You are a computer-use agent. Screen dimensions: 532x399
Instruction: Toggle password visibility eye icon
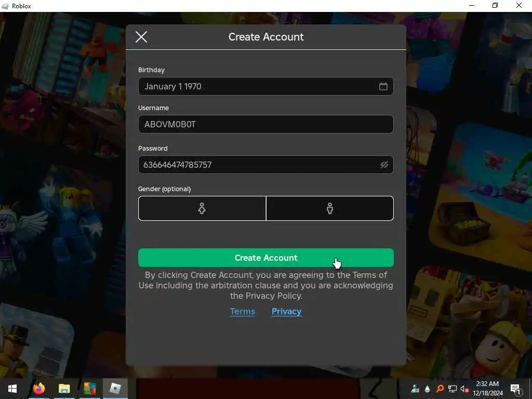(384, 165)
